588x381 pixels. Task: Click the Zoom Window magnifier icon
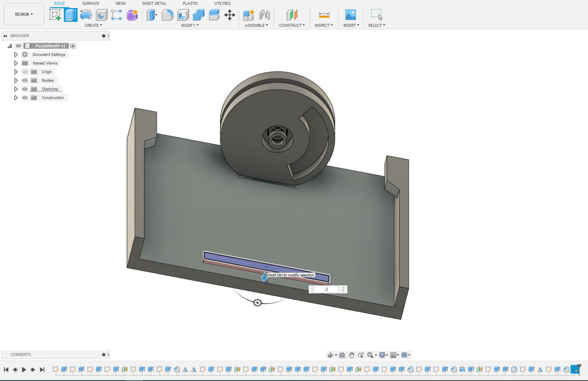[370, 355]
